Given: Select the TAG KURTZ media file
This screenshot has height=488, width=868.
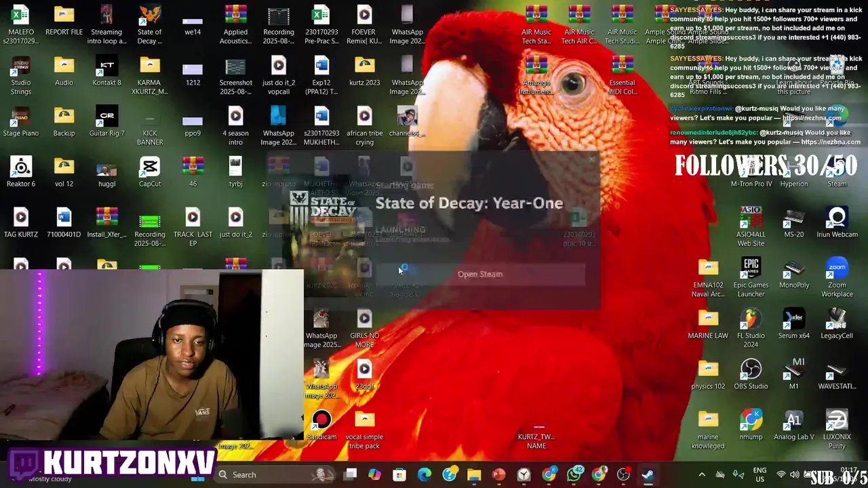Looking at the screenshot, I should (x=21, y=223).
